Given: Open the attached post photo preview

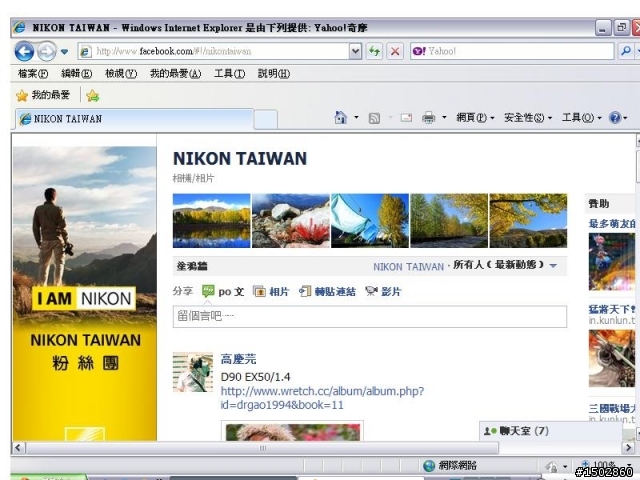Looking at the screenshot, I should pos(292,431).
